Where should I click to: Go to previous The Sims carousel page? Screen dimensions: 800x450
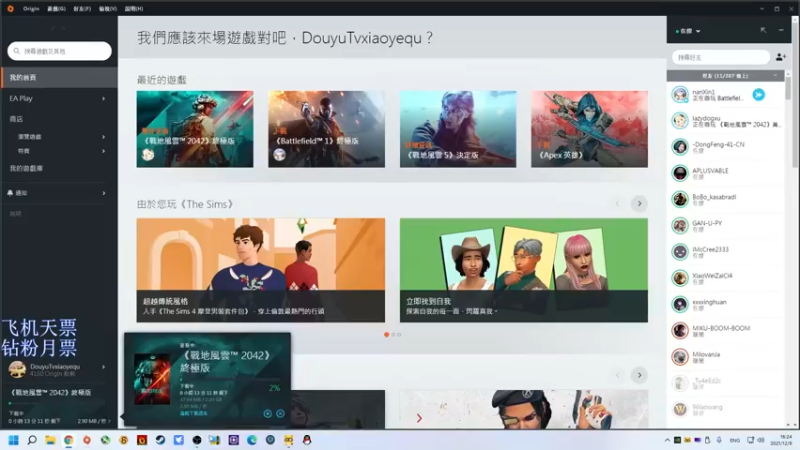[x=617, y=204]
